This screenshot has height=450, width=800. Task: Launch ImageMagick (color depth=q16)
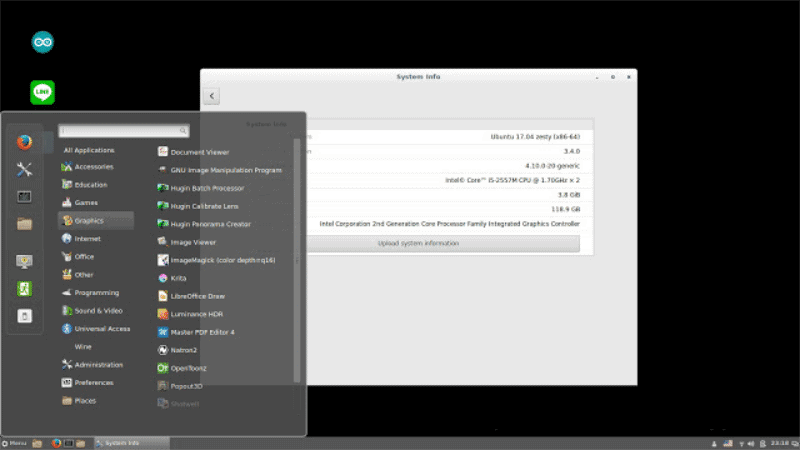pos(217,260)
